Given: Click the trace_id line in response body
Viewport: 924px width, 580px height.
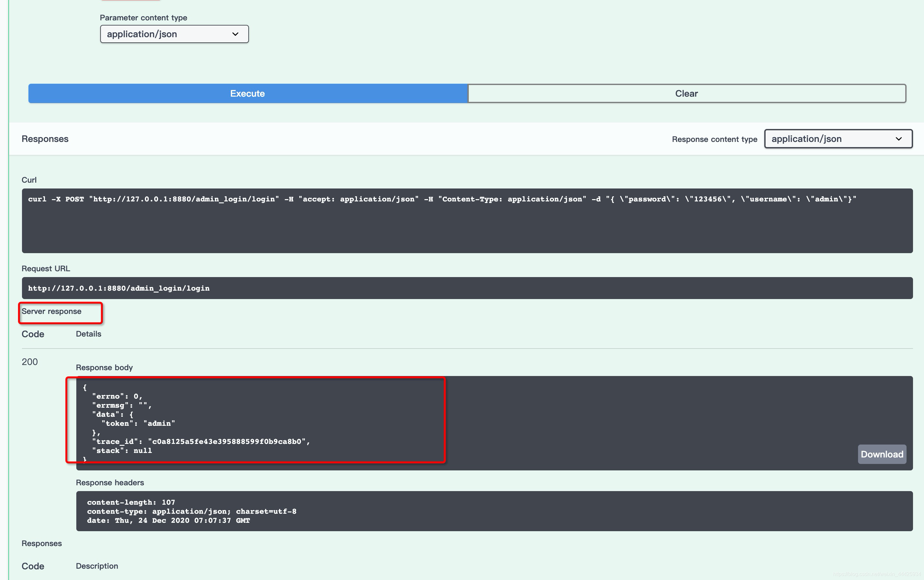Looking at the screenshot, I should [201, 442].
